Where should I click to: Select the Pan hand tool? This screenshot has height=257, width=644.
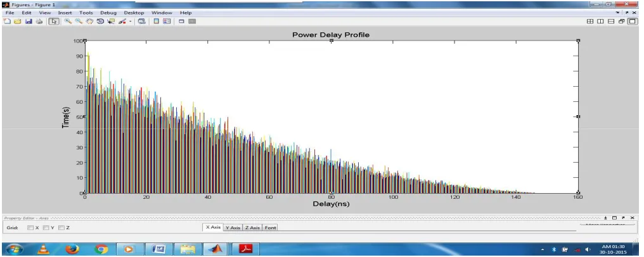tap(89, 22)
